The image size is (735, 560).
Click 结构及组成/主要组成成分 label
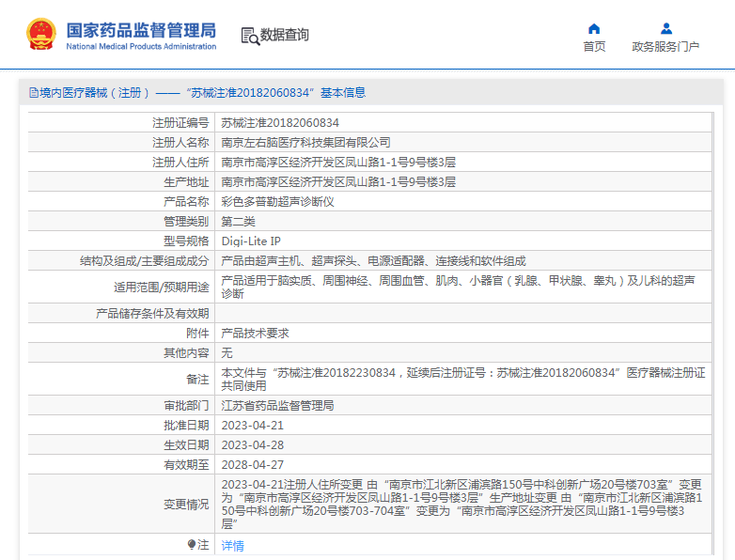[145, 260]
